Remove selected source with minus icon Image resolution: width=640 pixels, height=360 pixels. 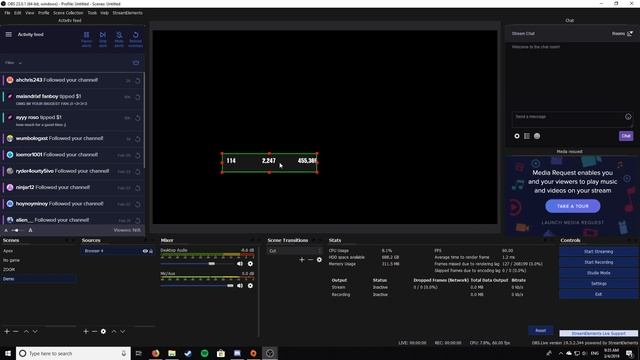point(94,331)
